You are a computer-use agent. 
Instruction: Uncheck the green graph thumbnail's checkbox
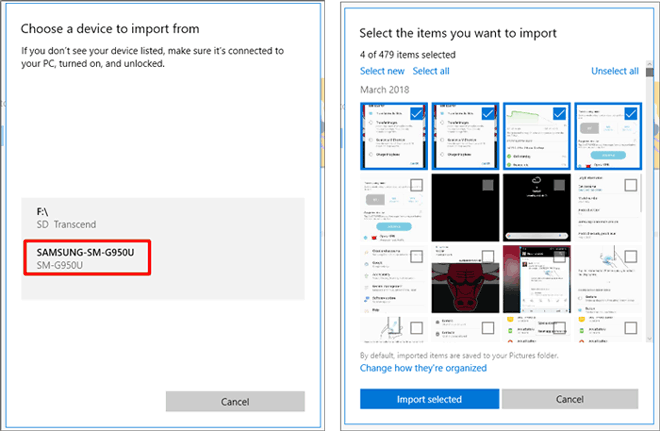point(559,113)
